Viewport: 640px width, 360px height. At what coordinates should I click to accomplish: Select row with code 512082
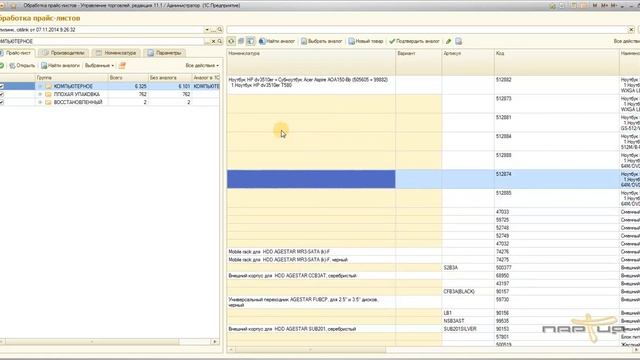tap(433, 85)
